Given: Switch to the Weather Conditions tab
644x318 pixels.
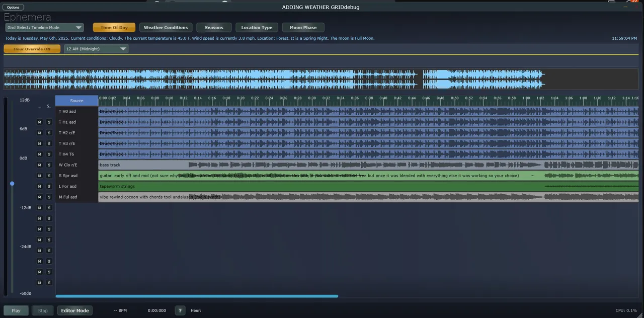Looking at the screenshot, I should [166, 28].
